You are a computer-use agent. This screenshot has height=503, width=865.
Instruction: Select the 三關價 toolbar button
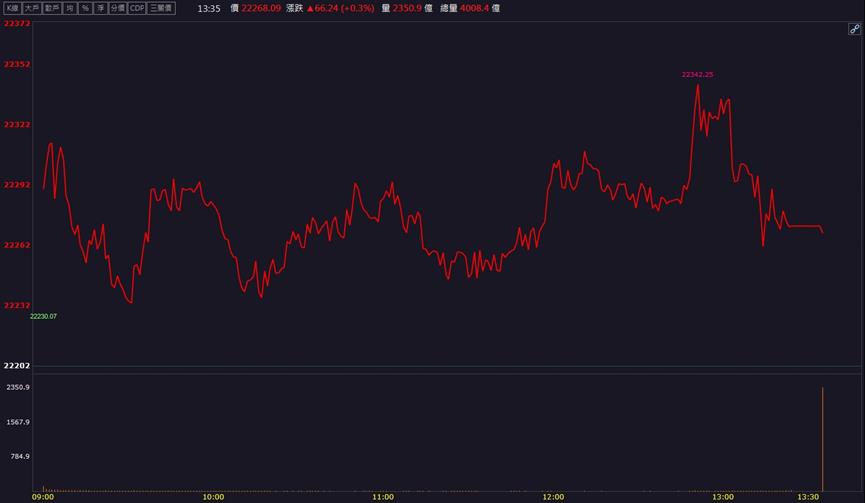[162, 8]
